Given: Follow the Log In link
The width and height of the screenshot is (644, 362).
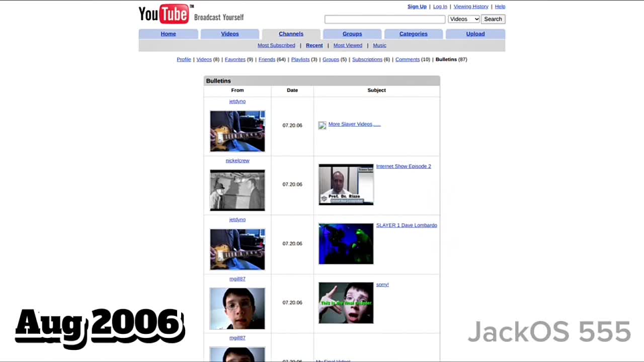Looking at the screenshot, I should [x=440, y=7].
